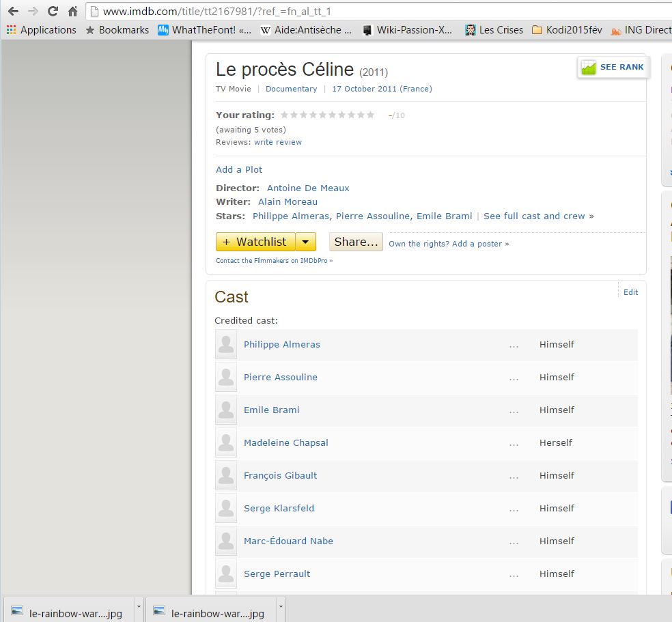Image resolution: width=672 pixels, height=622 pixels.
Task: Click Edit in the Cast section
Action: click(x=630, y=292)
